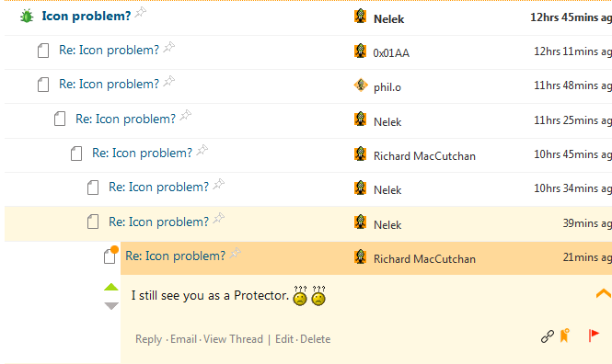
Task: Click the green bug icon beside Icon problem?
Action: (x=27, y=16)
